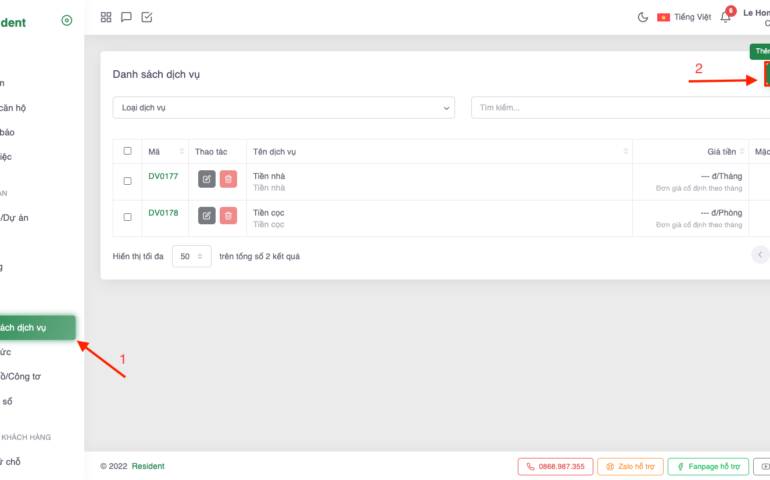This screenshot has height=480, width=770.
Task: Delete the Tiền cọc service DV0178
Action: tap(228, 215)
